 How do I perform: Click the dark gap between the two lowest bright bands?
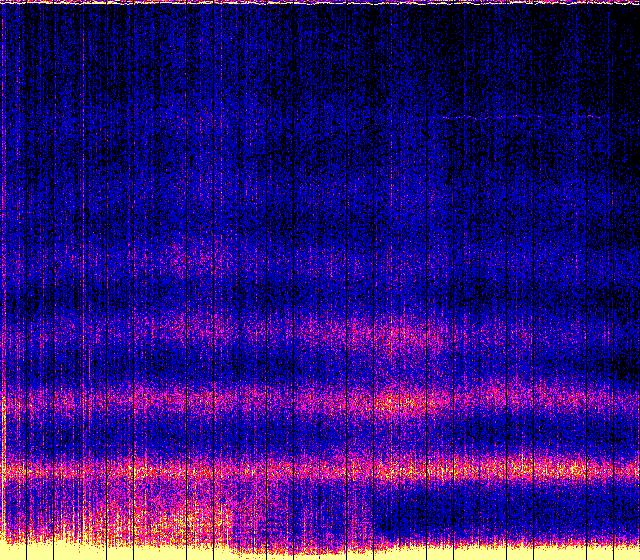tap(320, 437)
